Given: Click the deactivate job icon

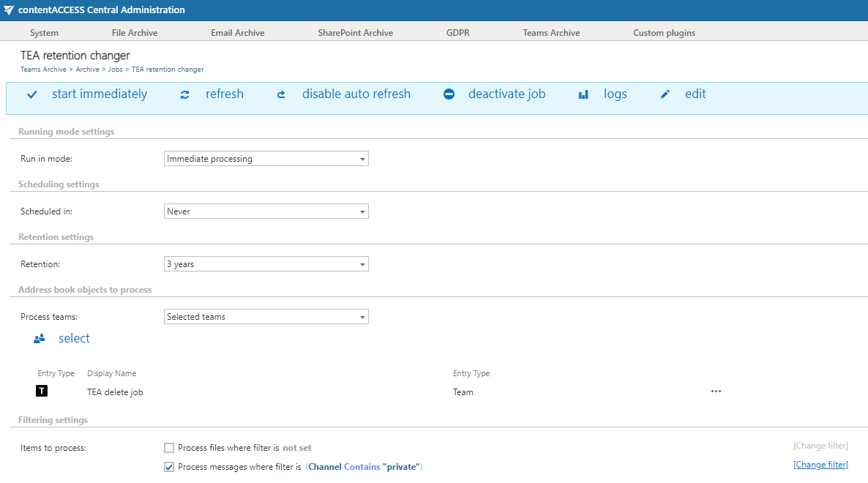Looking at the screenshot, I should [449, 94].
